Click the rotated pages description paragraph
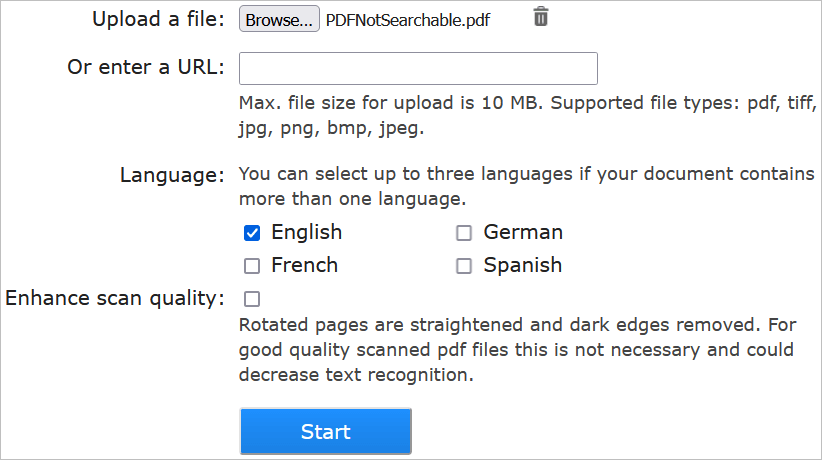Image resolution: width=822 pixels, height=460 pixels. tap(516, 350)
